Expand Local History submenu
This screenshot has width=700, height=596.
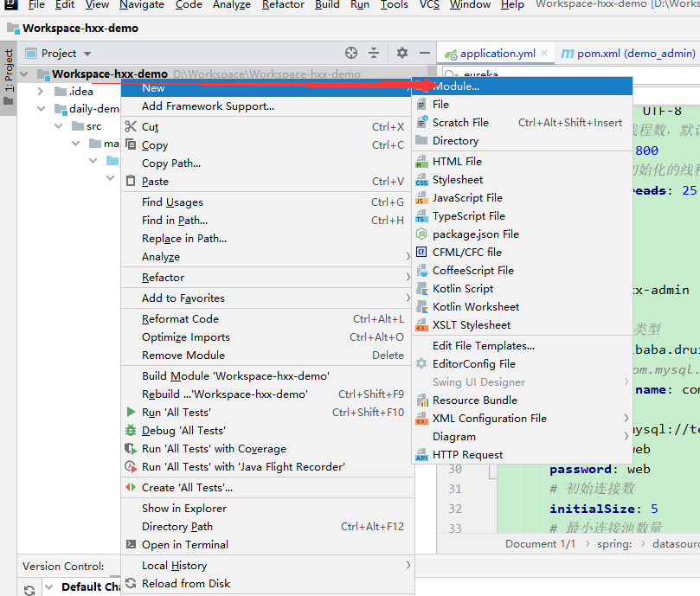click(268, 566)
